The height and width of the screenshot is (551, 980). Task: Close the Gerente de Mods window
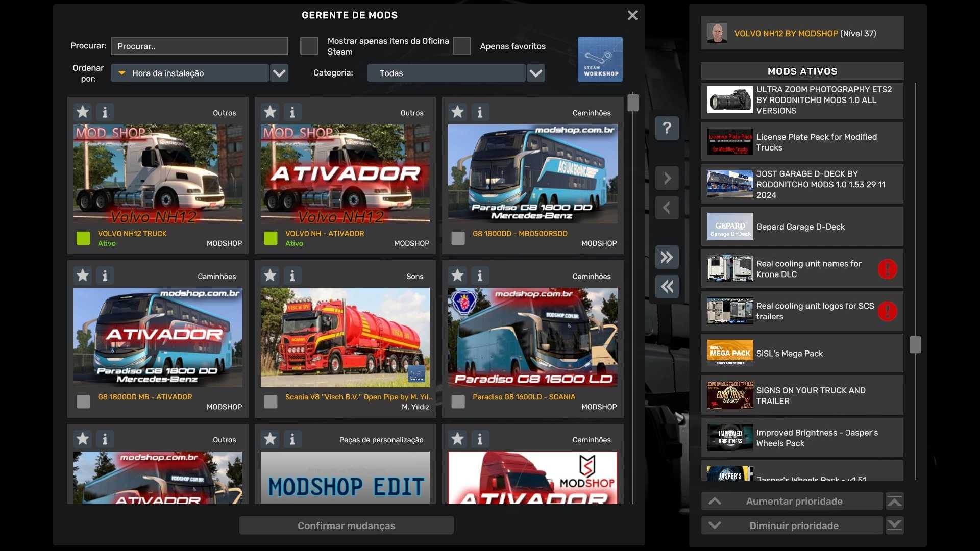point(632,15)
